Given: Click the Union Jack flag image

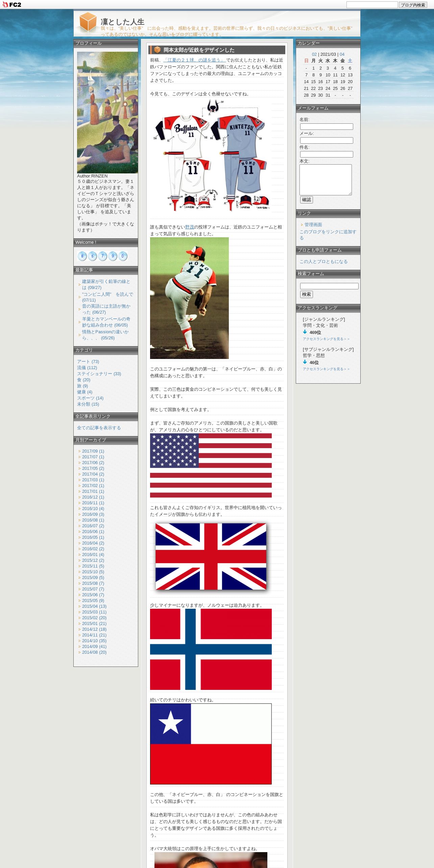Looking at the screenshot, I should point(211,556).
